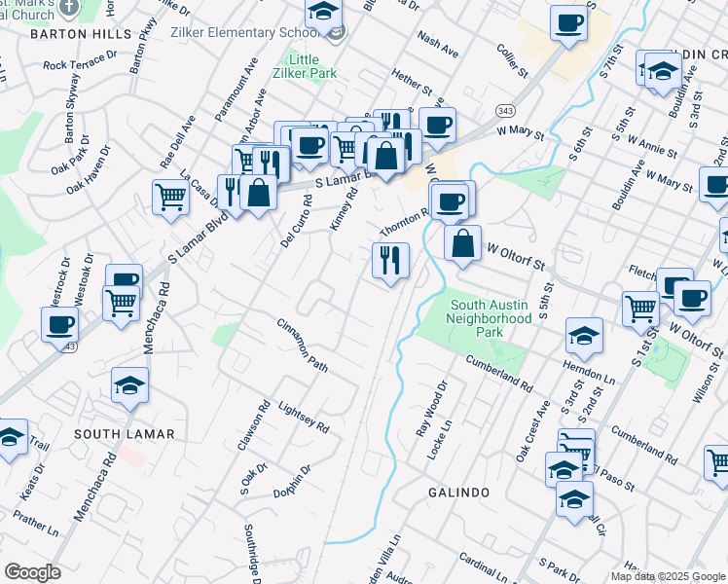Click the cafe marker near Collier St

point(568,26)
